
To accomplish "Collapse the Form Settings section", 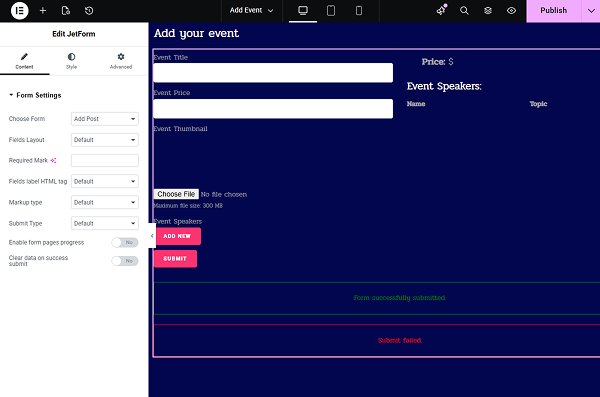I will (x=35, y=95).
